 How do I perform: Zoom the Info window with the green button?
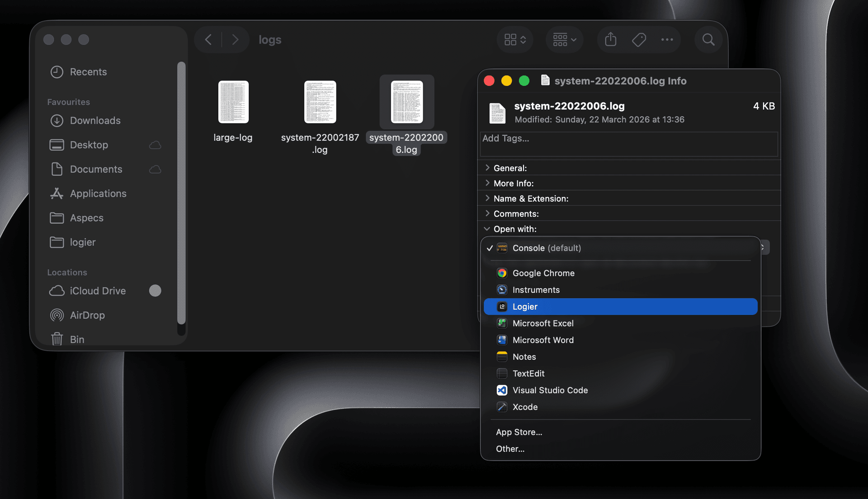[524, 81]
